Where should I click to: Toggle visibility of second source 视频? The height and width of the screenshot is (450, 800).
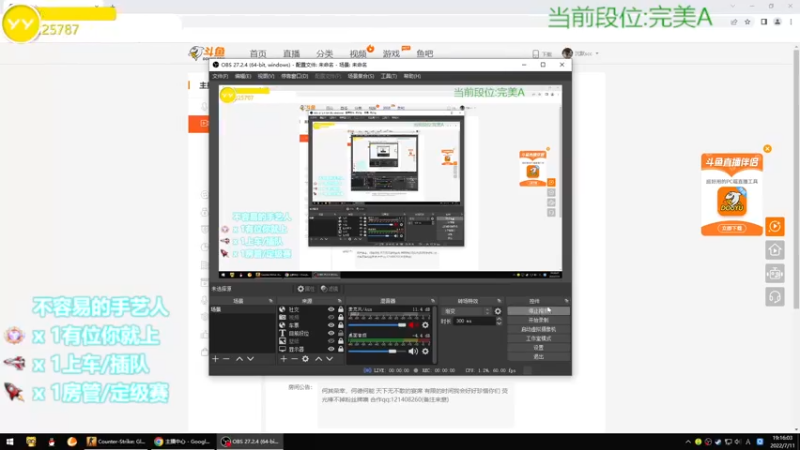[331, 317]
